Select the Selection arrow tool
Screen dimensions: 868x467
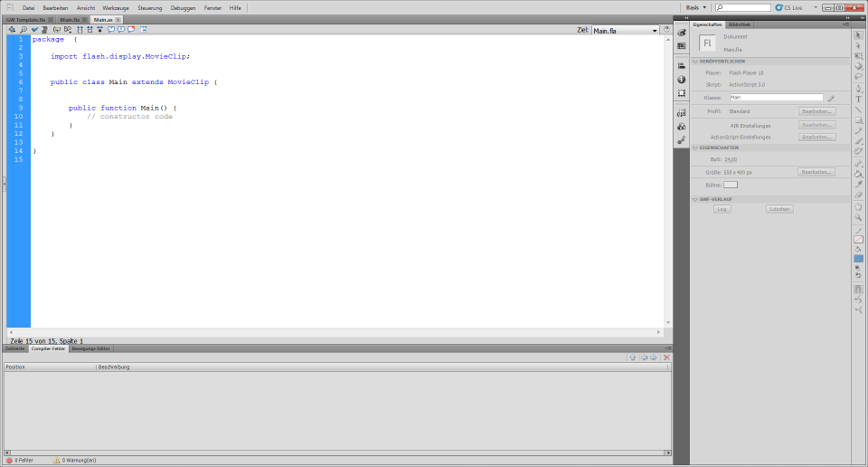[x=858, y=35]
